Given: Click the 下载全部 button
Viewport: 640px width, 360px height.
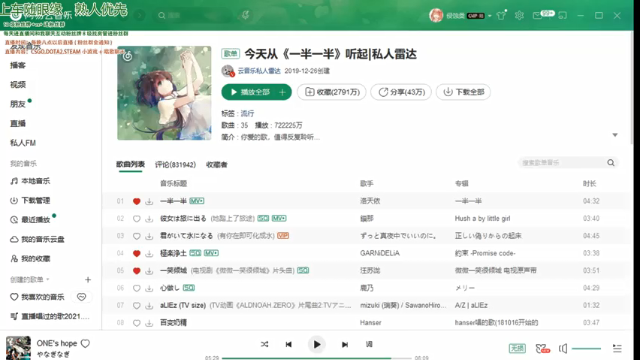Looking at the screenshot, I should (x=463, y=92).
